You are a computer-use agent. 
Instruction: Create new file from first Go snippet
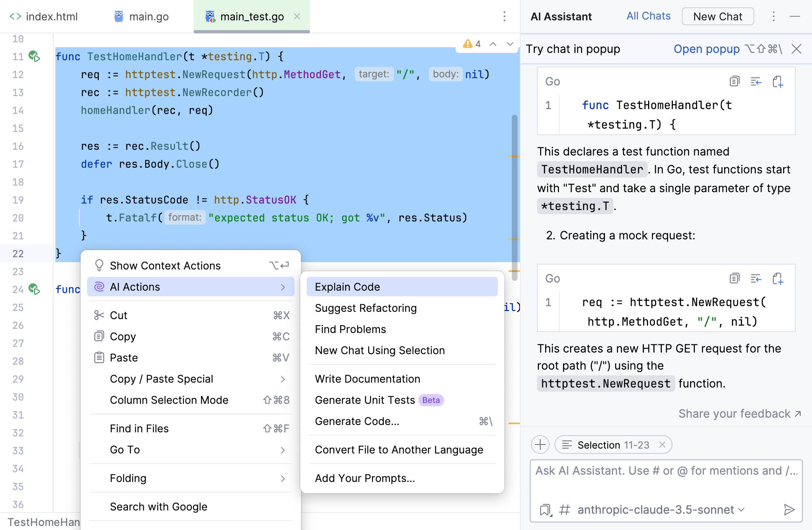coord(777,81)
